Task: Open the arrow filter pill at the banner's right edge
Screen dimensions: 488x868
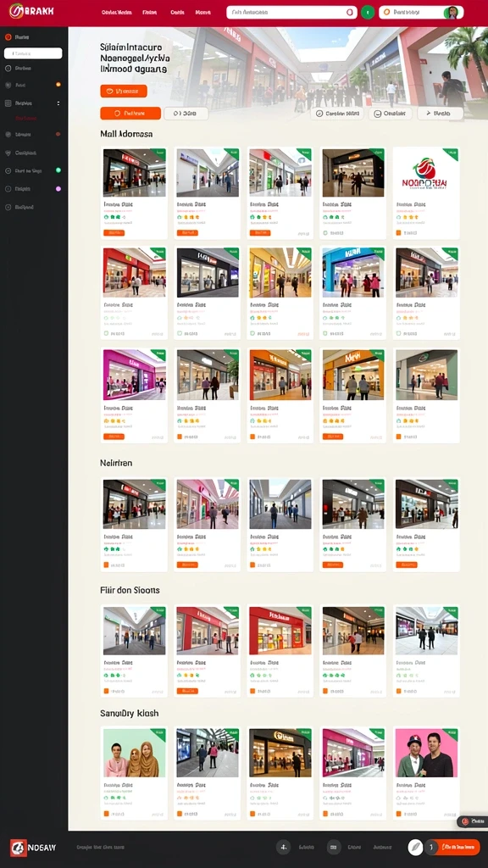Action: (x=441, y=114)
